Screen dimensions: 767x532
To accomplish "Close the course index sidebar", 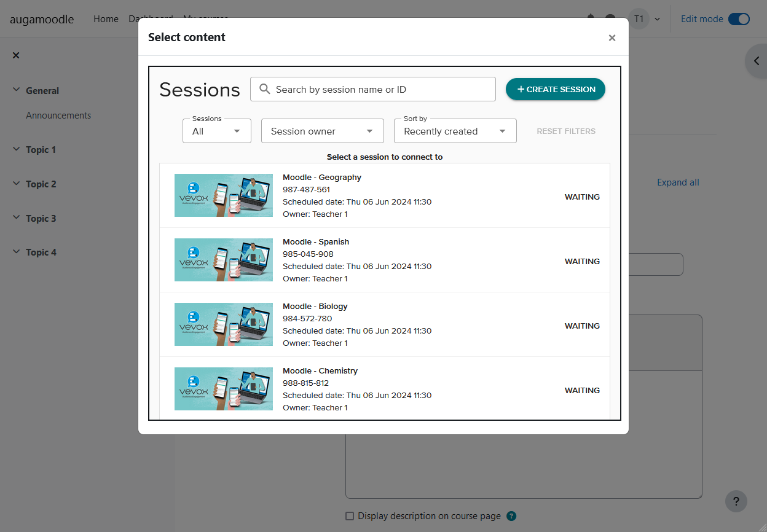I will pyautogui.click(x=16, y=55).
